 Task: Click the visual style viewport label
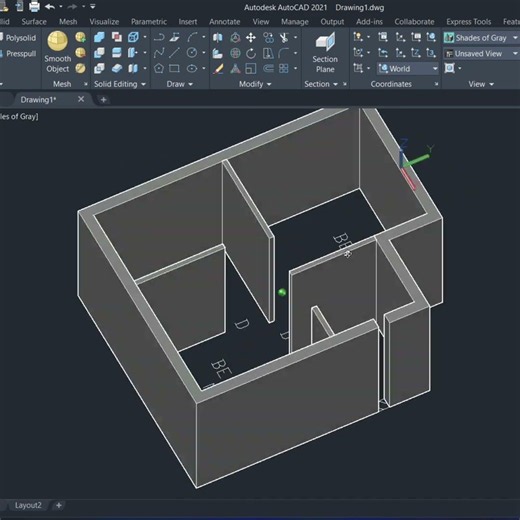coord(19,116)
